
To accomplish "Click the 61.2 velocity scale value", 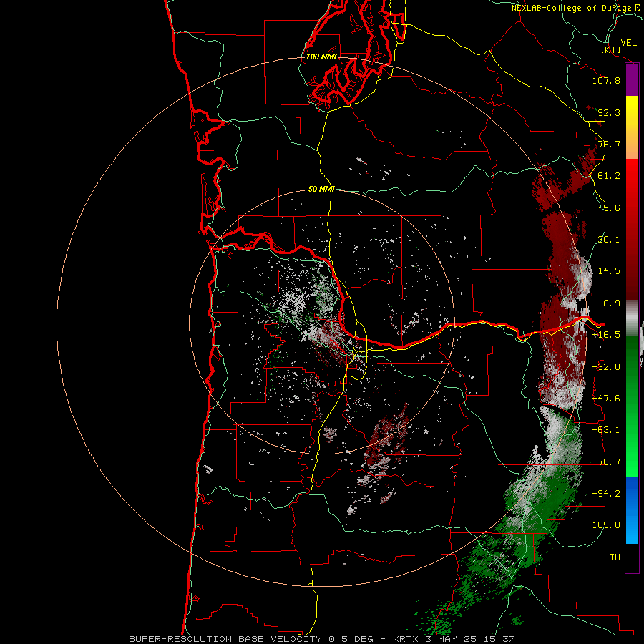I will [609, 176].
